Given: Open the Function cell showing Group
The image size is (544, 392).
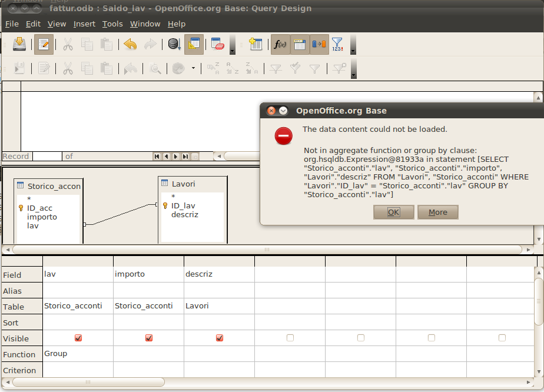Looking at the screenshot, I should (78, 354).
